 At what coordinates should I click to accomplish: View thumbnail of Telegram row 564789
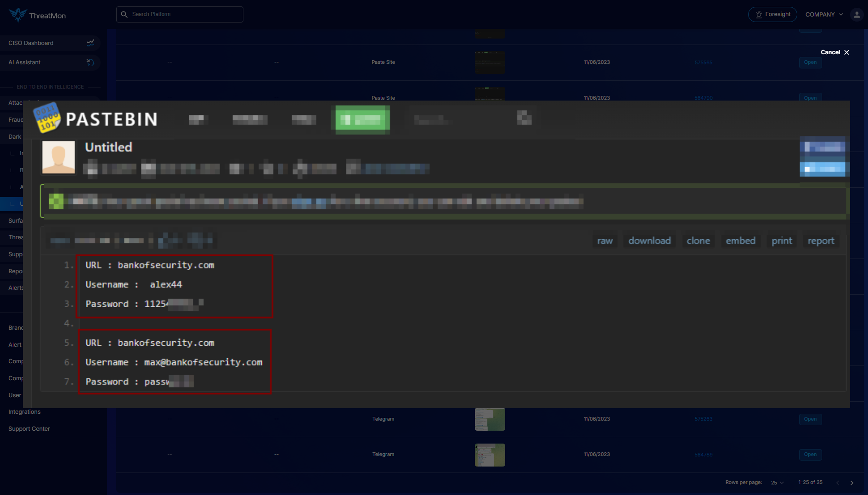pyautogui.click(x=490, y=455)
